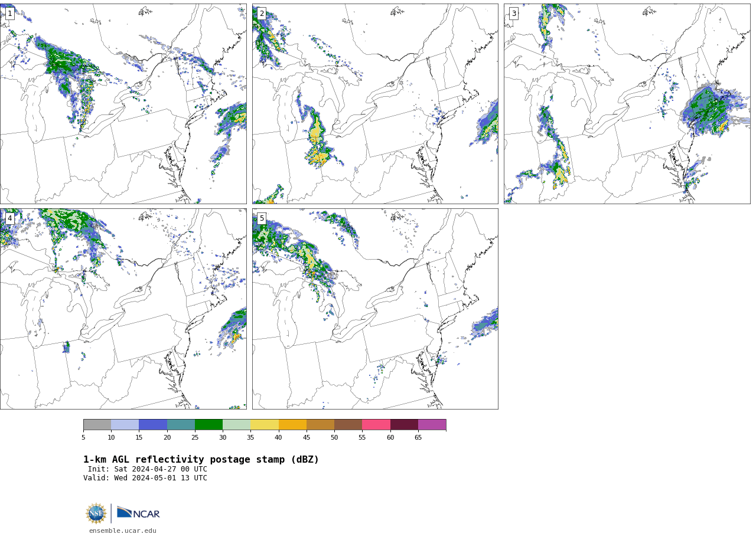Click the panel number 3 label
756x537 pixels.
point(513,14)
